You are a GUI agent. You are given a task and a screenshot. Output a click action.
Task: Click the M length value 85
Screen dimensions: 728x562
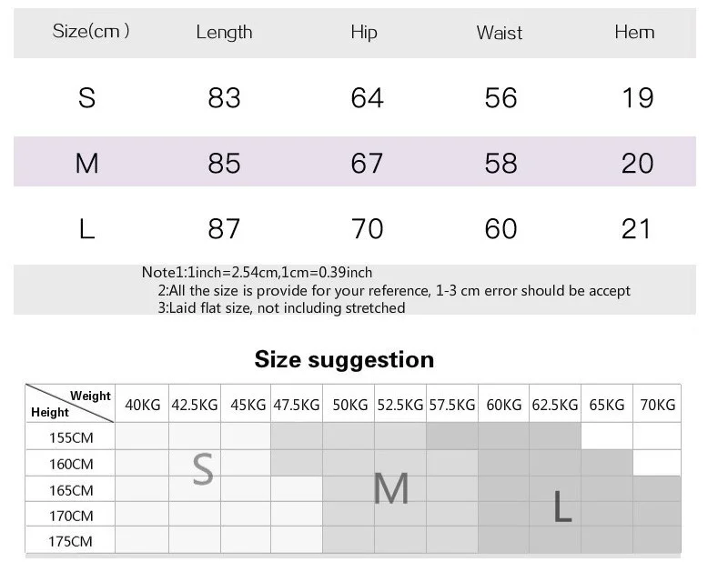(x=224, y=164)
